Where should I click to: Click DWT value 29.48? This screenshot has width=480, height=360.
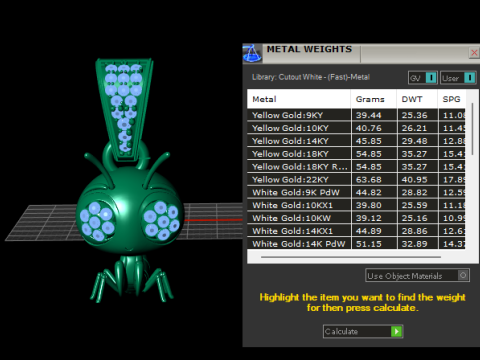tap(414, 141)
